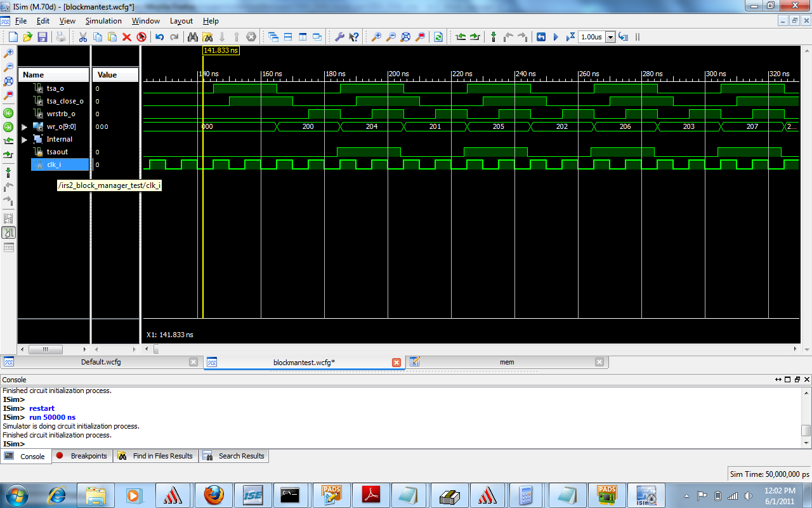Click the Find in Files folder-binoculars icon

(x=207, y=37)
